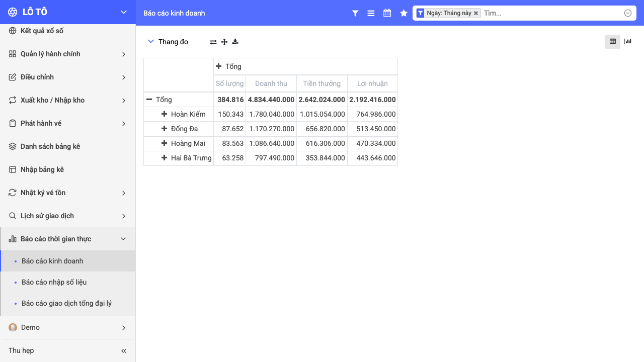Open the Thang đo measures dropdown

pyautogui.click(x=168, y=42)
